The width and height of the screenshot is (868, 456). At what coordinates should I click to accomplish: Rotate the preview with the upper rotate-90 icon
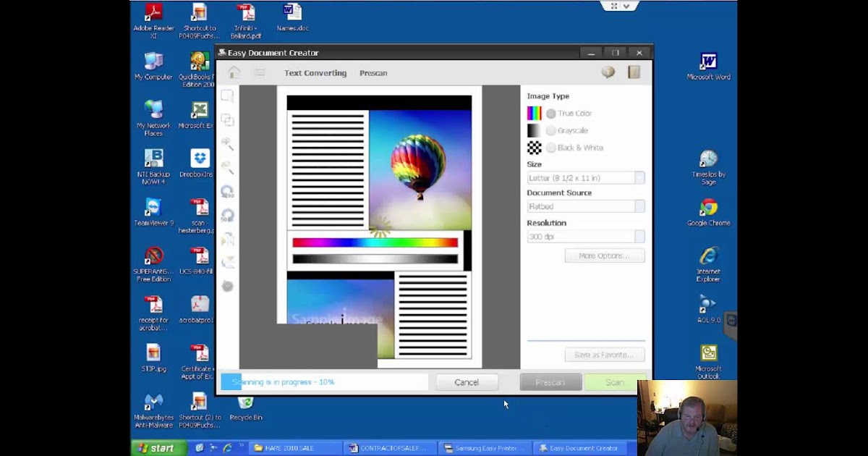(x=227, y=192)
